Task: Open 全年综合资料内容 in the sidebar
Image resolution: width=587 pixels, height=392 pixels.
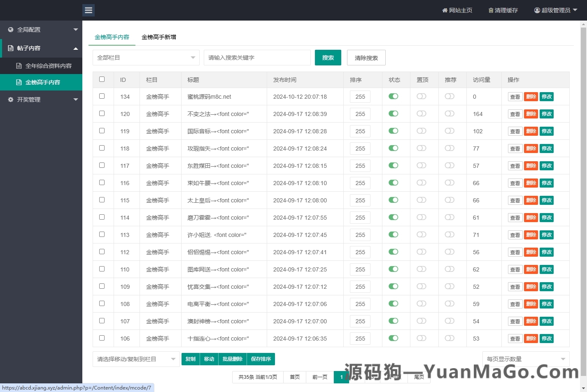Action: (45, 66)
